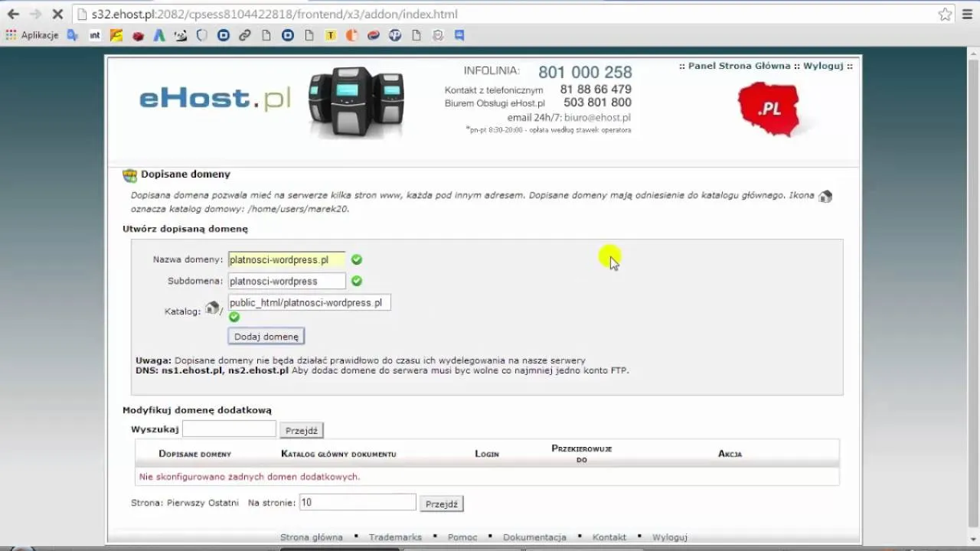Stop page loading with the X button
The width and height of the screenshot is (980, 551).
(x=57, y=14)
